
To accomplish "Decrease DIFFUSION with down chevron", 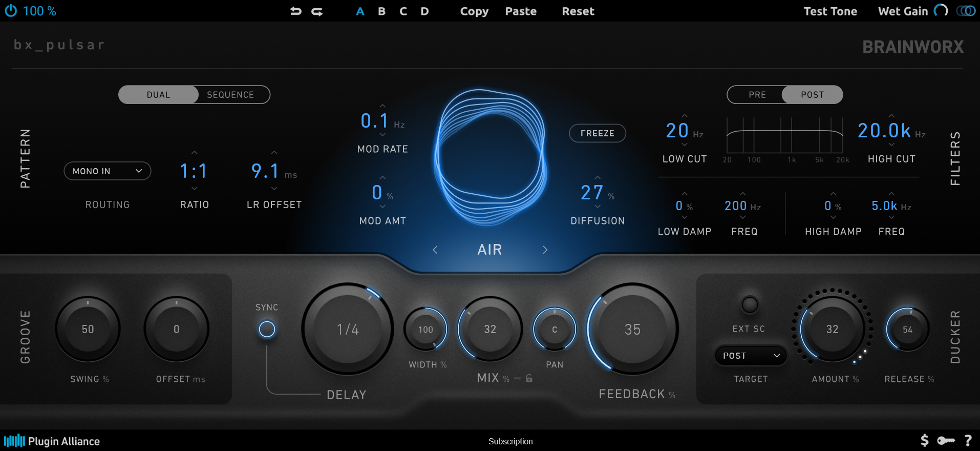I will pyautogui.click(x=598, y=207).
